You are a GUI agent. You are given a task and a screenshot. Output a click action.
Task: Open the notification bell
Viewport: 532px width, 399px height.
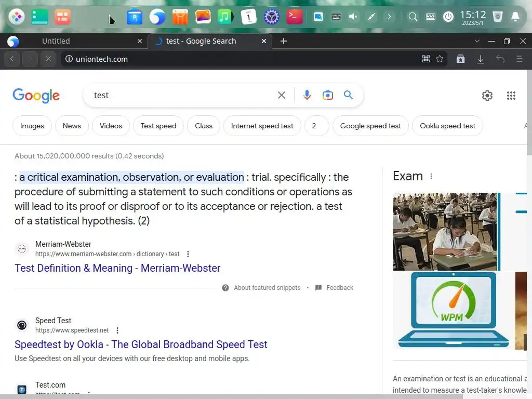515,17
